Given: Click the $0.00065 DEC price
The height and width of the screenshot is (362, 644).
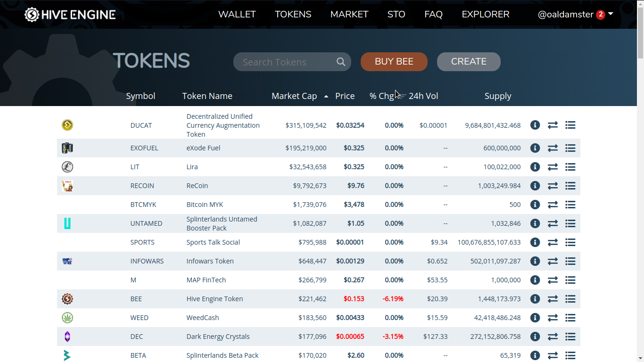Looking at the screenshot, I should 350,337.
